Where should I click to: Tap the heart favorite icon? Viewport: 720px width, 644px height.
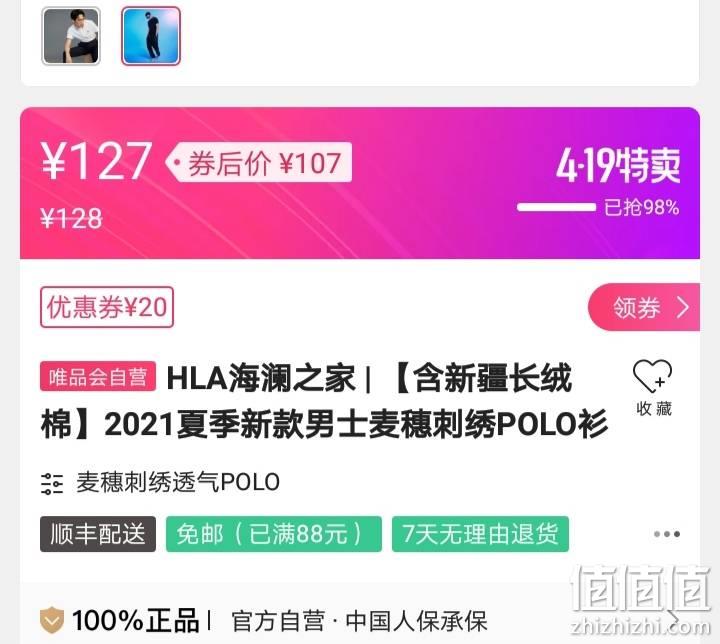coord(652,376)
